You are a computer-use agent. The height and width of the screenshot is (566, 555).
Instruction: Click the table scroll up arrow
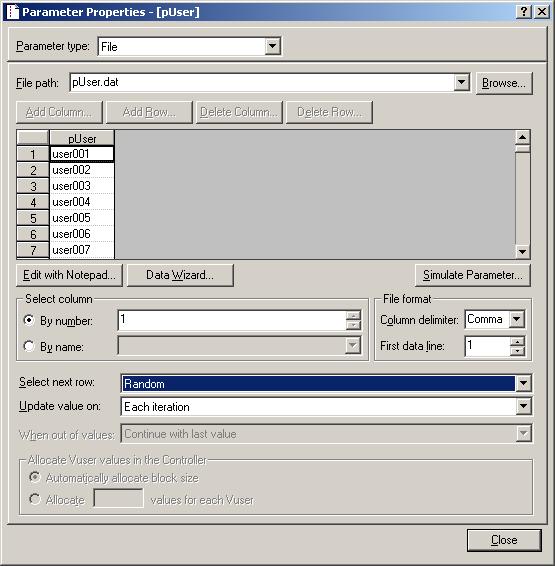(x=522, y=137)
